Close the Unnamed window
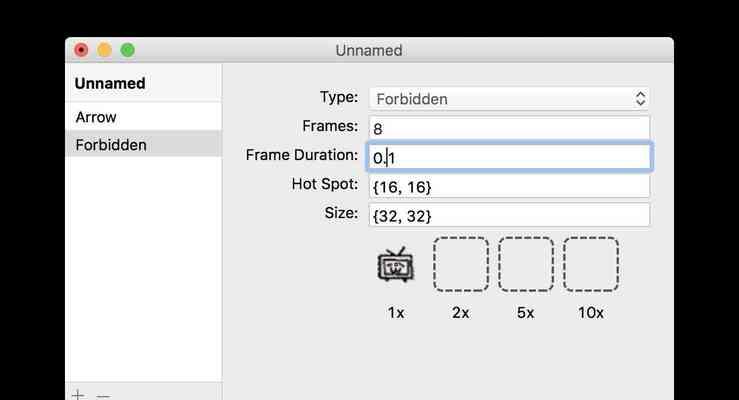The image size is (739, 400). click(81, 50)
